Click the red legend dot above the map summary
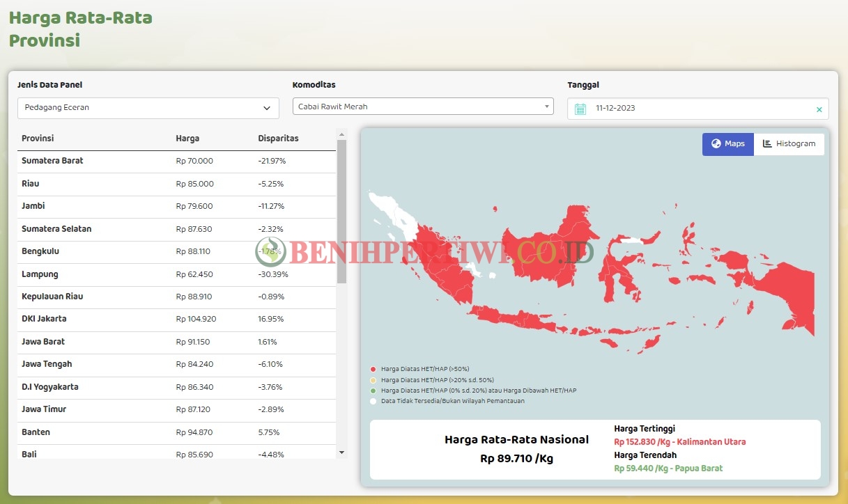Screen dimensions: 848x504 click(x=373, y=369)
